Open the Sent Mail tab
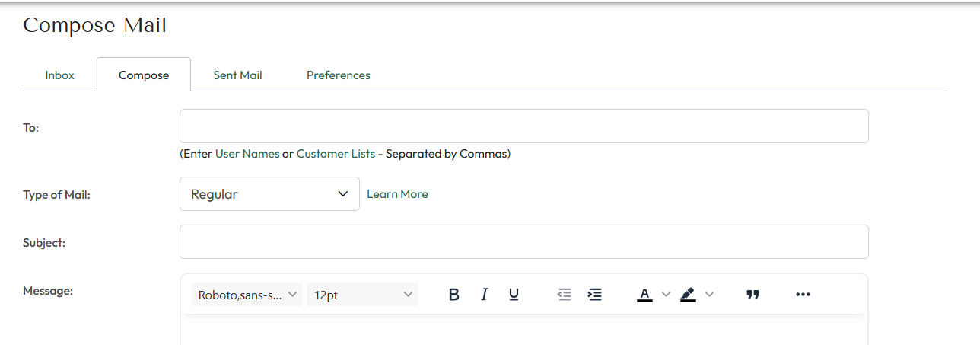 (237, 75)
